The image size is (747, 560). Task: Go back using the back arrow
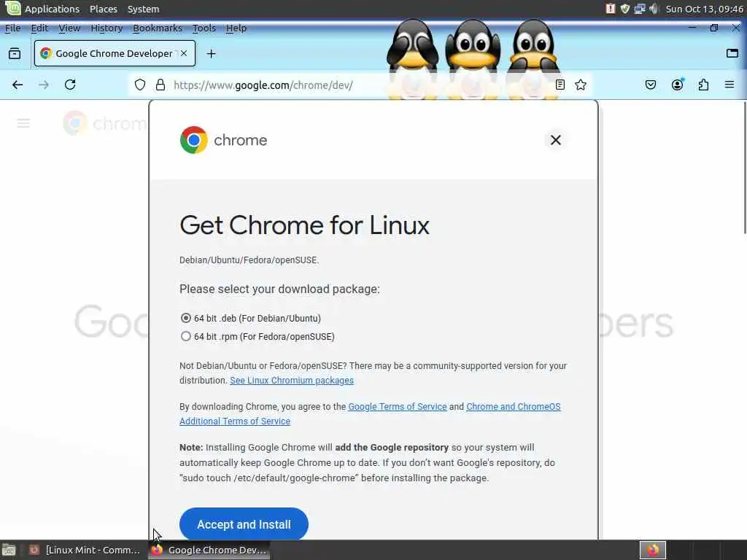[x=18, y=85]
